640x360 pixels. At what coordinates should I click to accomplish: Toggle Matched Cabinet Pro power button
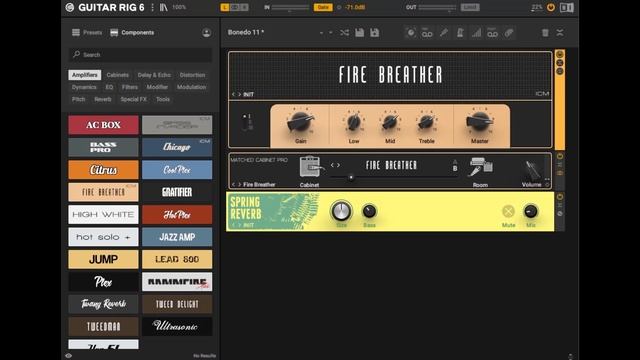(x=560, y=156)
